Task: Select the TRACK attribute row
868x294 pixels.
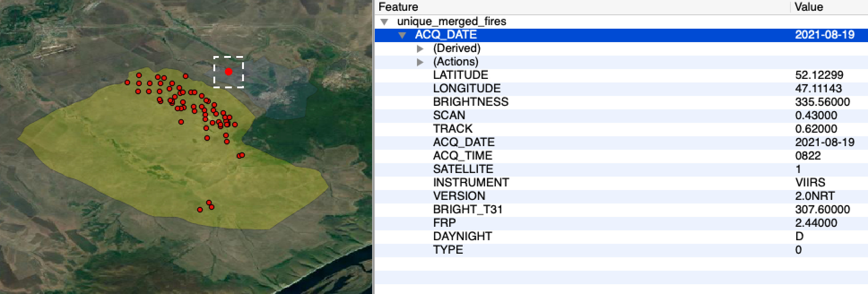Action: 621,129
